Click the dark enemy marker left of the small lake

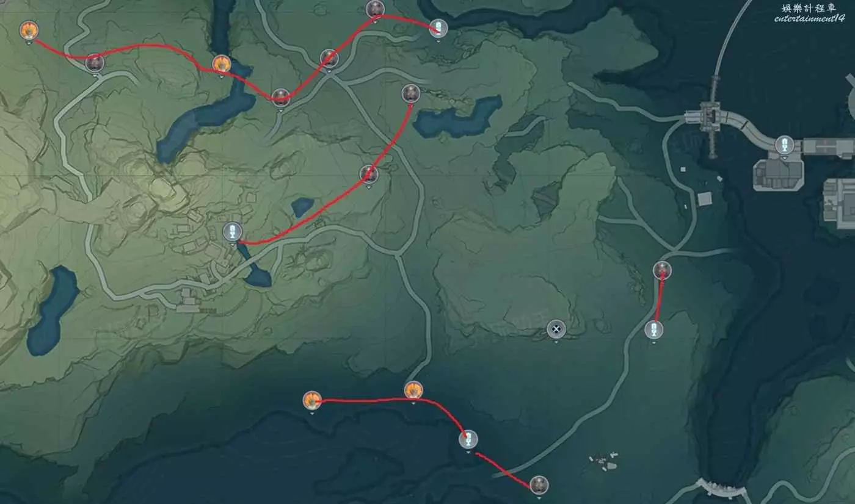click(x=411, y=93)
